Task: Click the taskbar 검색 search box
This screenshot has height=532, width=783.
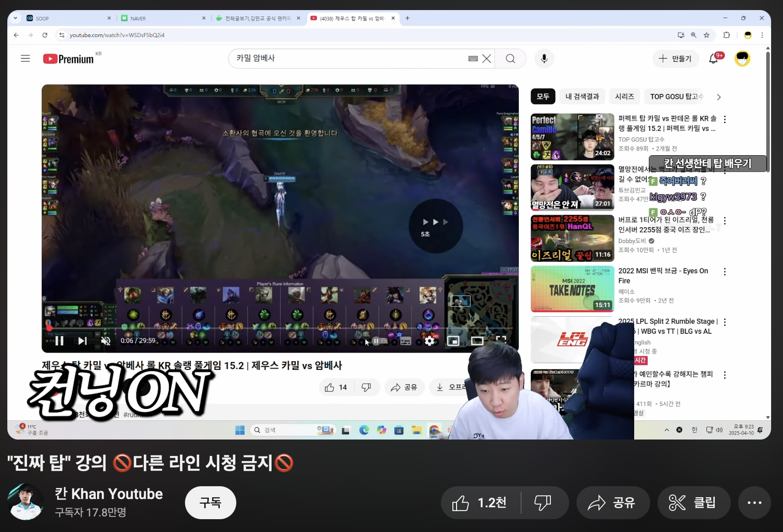Action: [x=293, y=430]
